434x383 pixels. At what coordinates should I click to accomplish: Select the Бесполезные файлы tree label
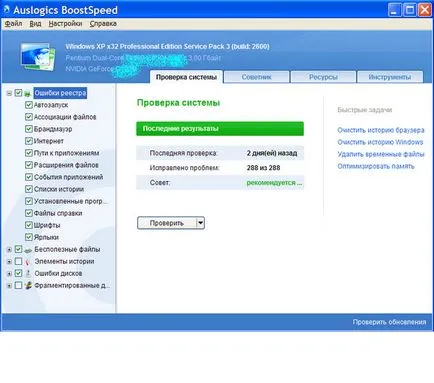pyautogui.click(x=67, y=249)
